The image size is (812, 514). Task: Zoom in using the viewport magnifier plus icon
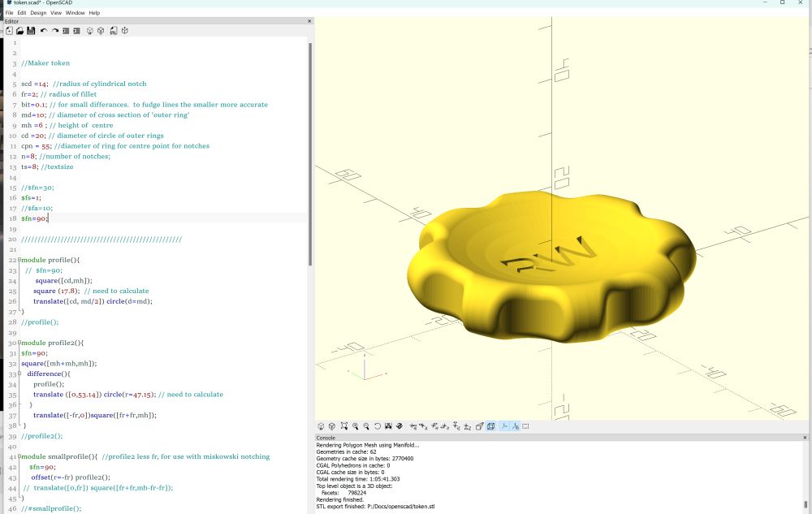point(355,426)
